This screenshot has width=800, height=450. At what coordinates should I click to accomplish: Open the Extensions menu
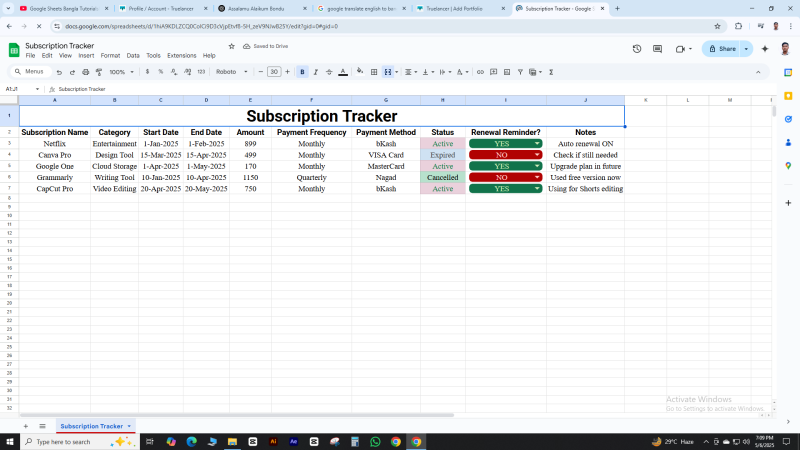pyautogui.click(x=182, y=56)
